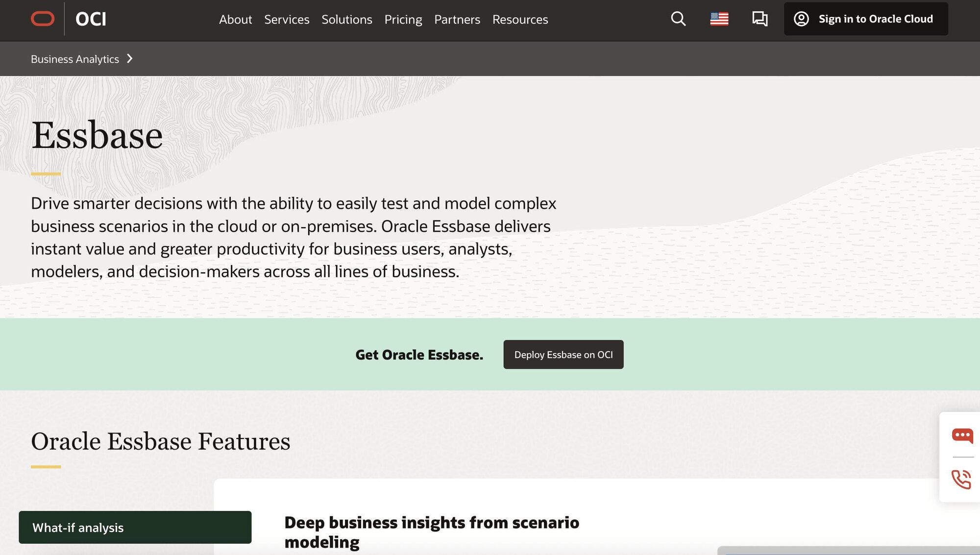Click Deep business insights heading

432,532
